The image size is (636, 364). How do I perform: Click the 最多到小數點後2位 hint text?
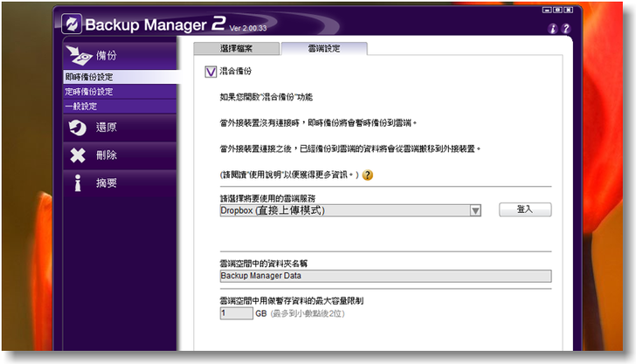308,313
